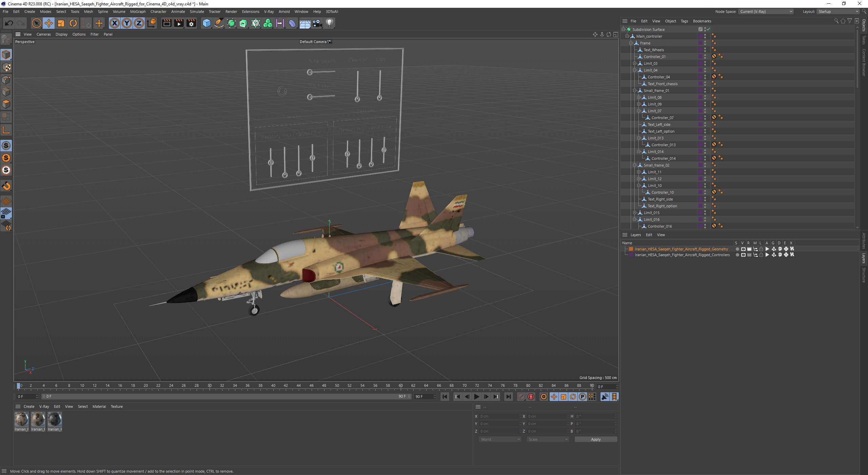This screenshot has height=475, width=868.
Task: Add a Cube primitive object
Action: point(206,23)
